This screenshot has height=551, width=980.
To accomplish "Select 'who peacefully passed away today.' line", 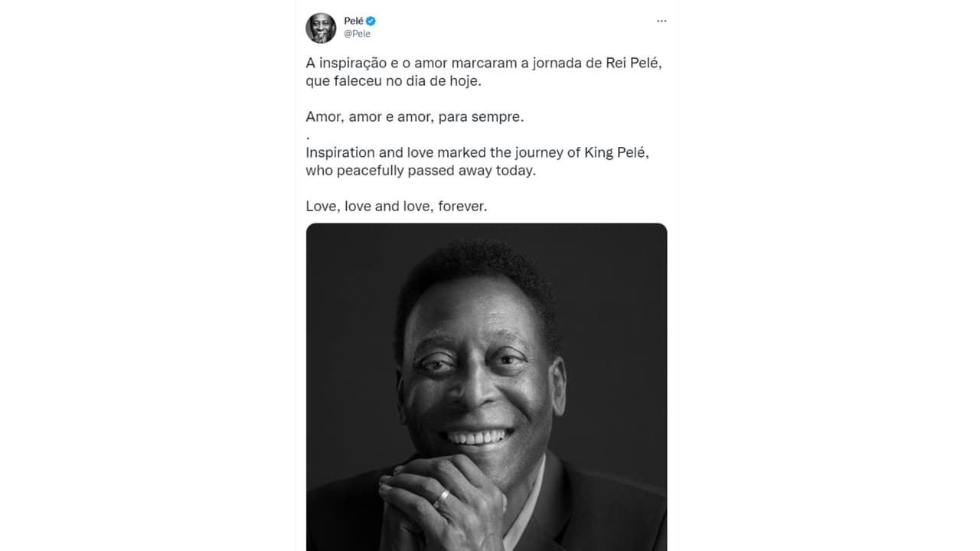I will pos(421,171).
